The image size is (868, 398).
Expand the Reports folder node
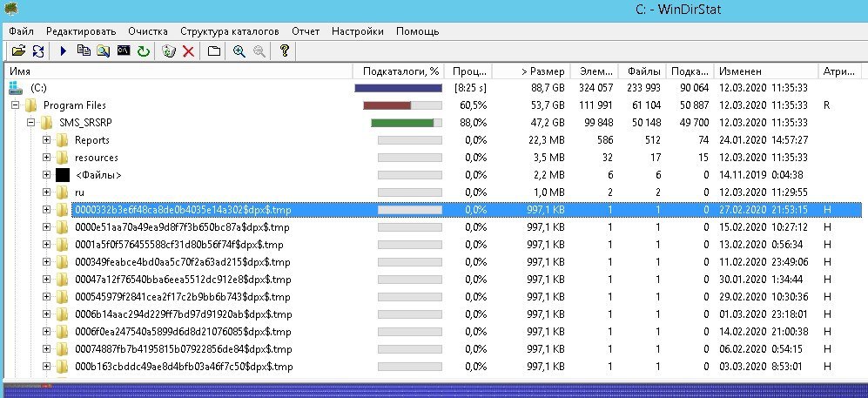[46, 140]
